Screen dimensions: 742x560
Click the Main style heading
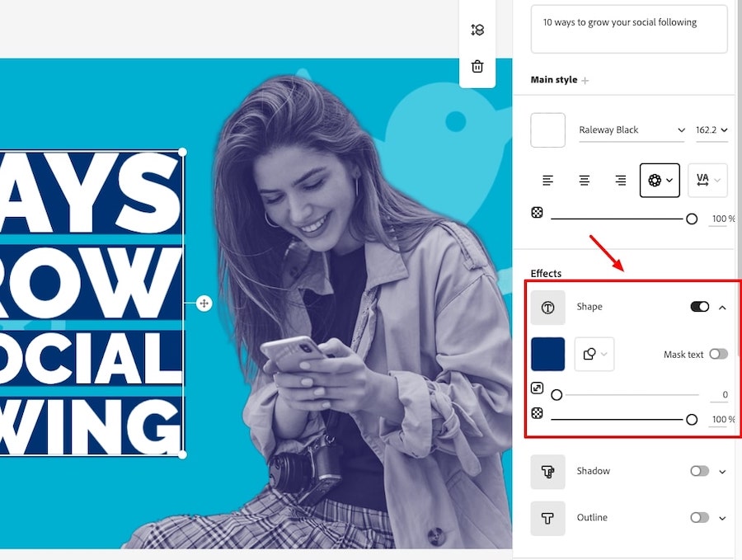point(554,79)
